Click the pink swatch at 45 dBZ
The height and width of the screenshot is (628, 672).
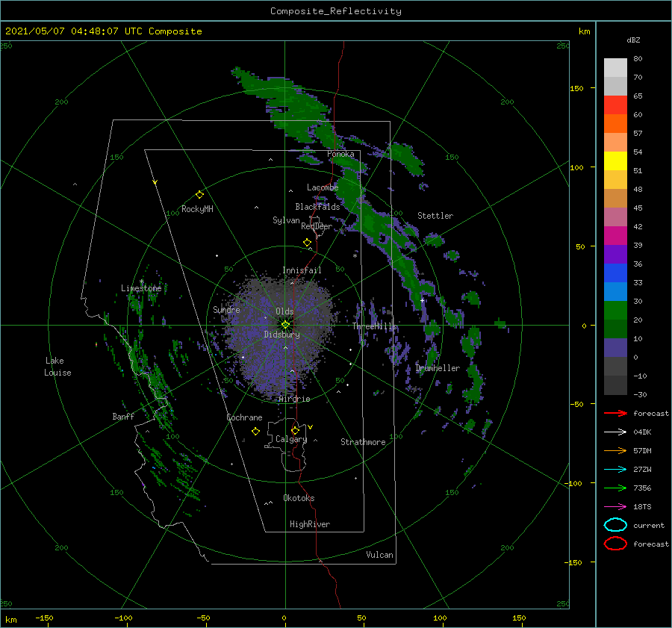click(615, 217)
